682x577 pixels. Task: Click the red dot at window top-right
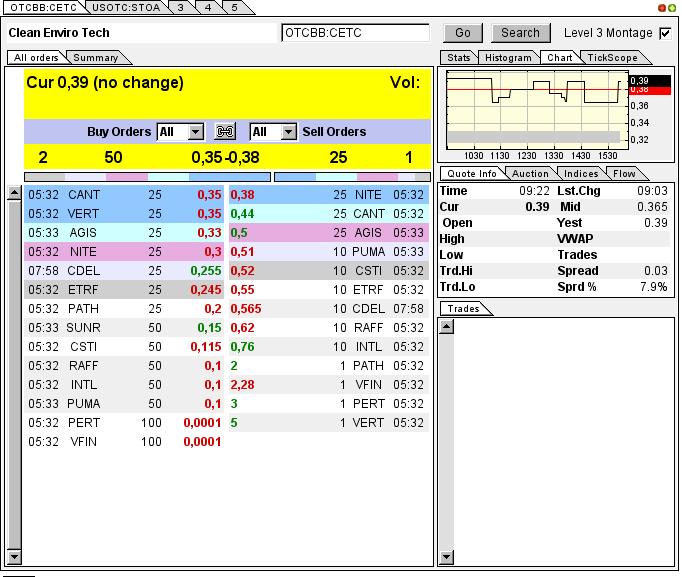point(662,8)
